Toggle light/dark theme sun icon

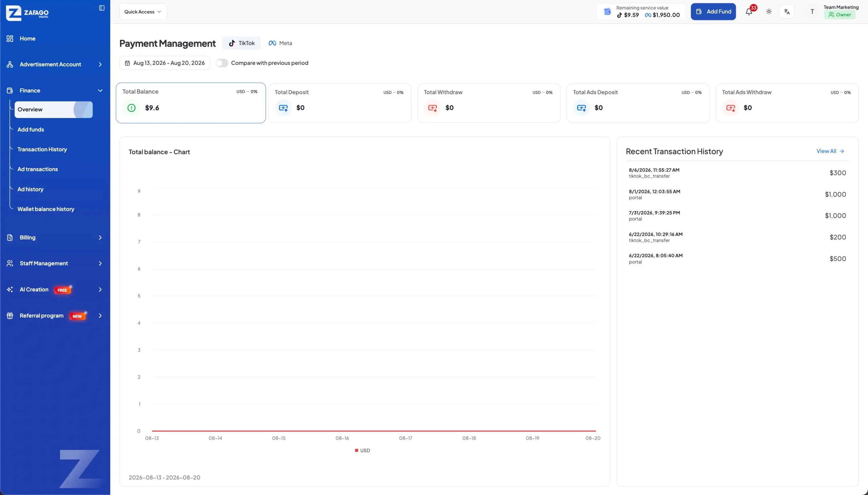tap(769, 12)
